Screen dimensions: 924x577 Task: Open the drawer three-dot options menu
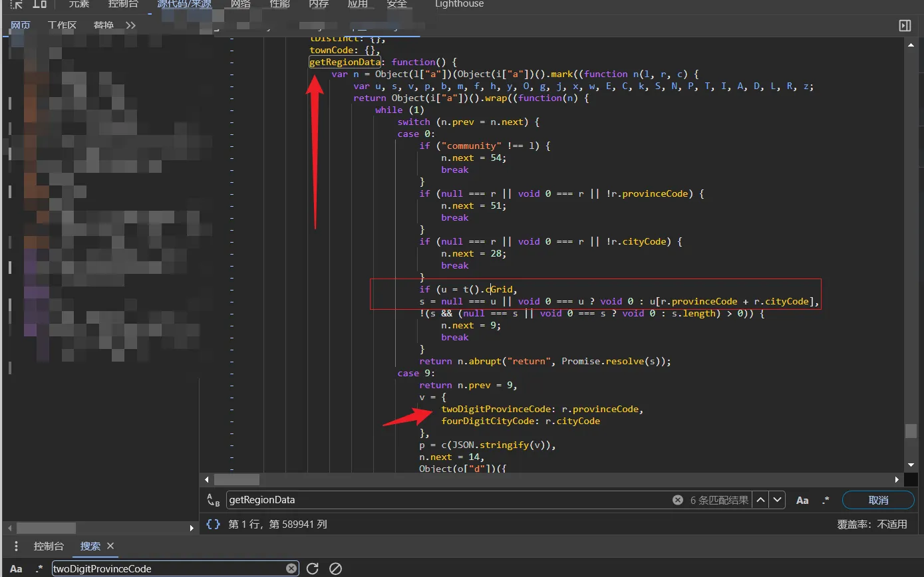click(17, 546)
